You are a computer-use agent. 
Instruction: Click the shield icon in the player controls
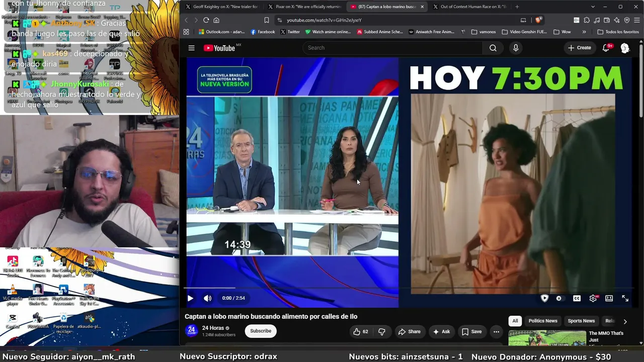(544, 298)
